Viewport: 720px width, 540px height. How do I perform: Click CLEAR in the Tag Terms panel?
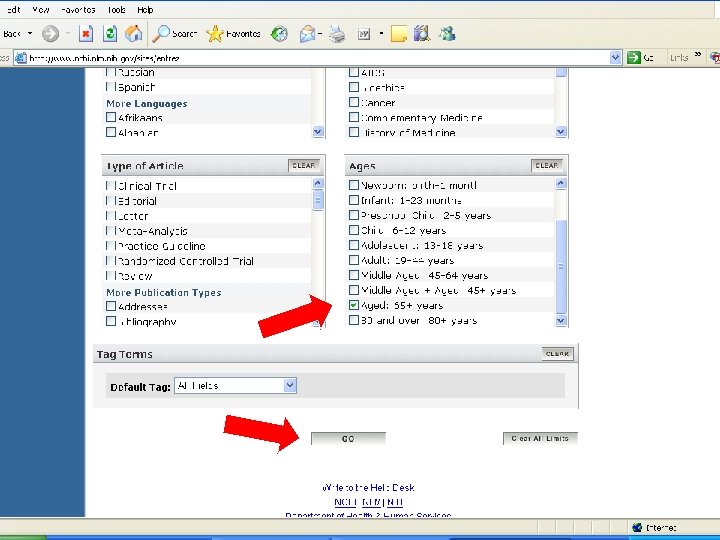(557, 354)
